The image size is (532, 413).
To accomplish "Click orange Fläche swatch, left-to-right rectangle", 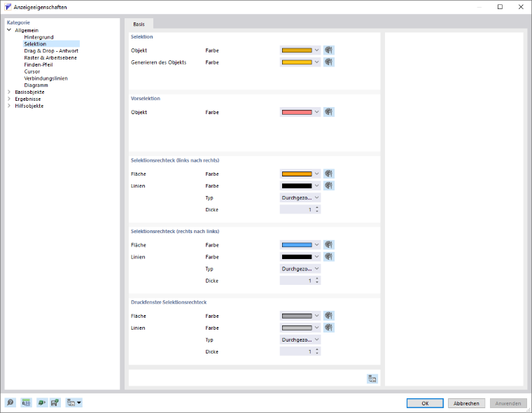I will click(297, 174).
